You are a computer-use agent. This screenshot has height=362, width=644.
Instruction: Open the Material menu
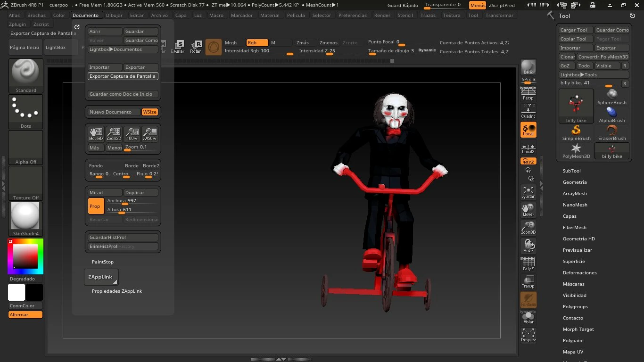pyautogui.click(x=270, y=15)
